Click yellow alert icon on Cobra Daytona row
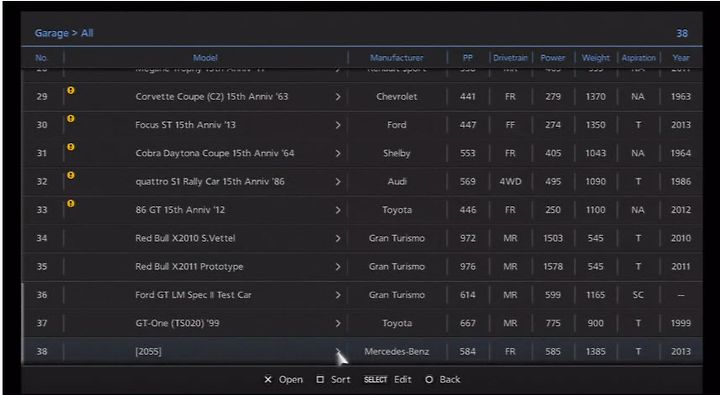 tap(71, 147)
